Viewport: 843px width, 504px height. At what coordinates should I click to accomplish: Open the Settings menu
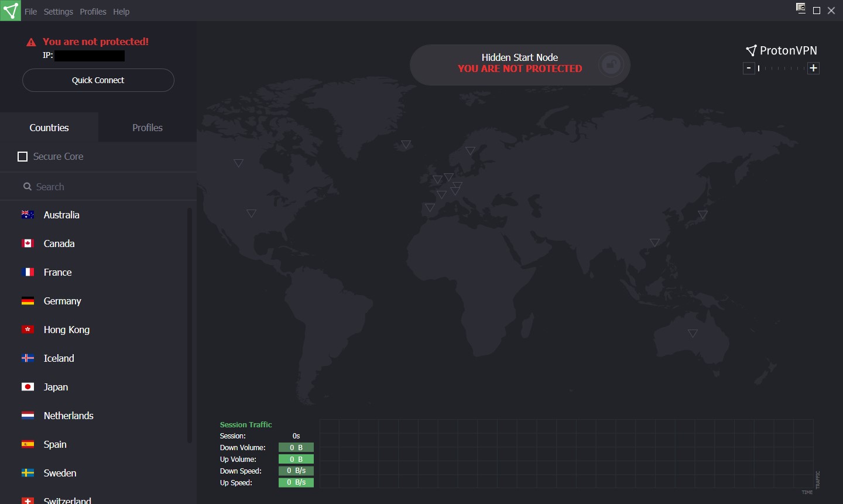[58, 12]
